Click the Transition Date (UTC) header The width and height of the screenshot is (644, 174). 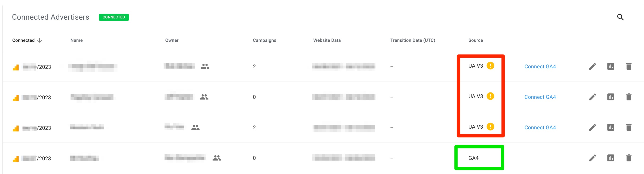click(413, 40)
